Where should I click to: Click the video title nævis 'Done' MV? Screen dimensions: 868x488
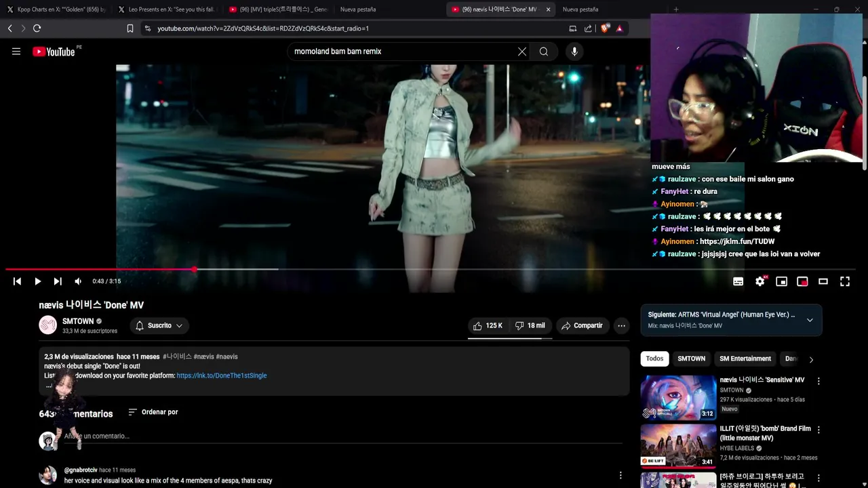(x=92, y=305)
